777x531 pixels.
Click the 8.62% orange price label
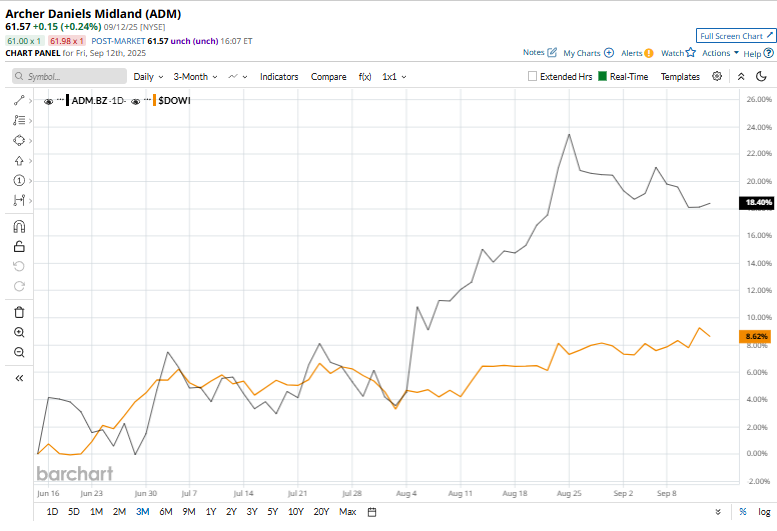click(x=755, y=337)
